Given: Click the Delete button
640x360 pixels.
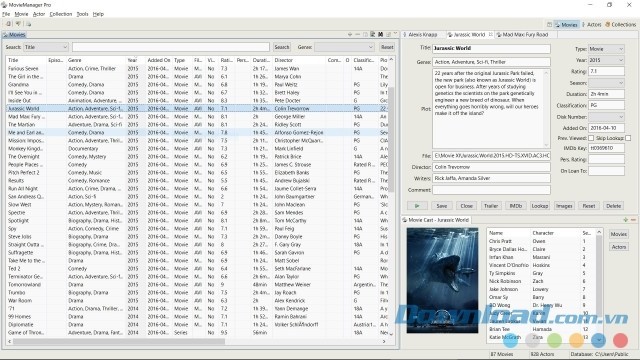Looking at the screenshot, I should point(613,206).
